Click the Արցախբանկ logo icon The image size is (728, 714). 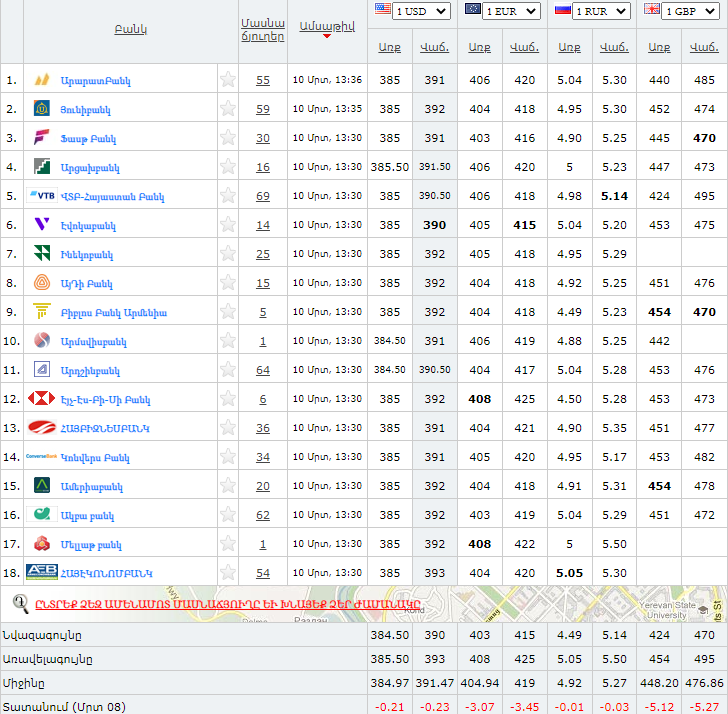[42, 167]
